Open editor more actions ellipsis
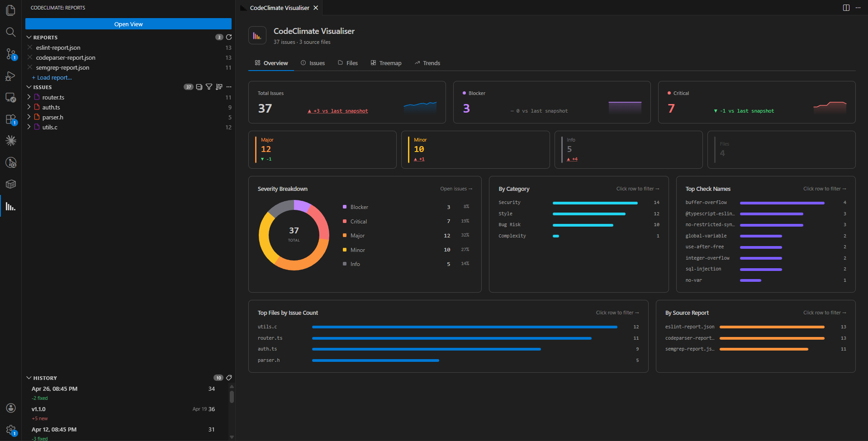 858,8
